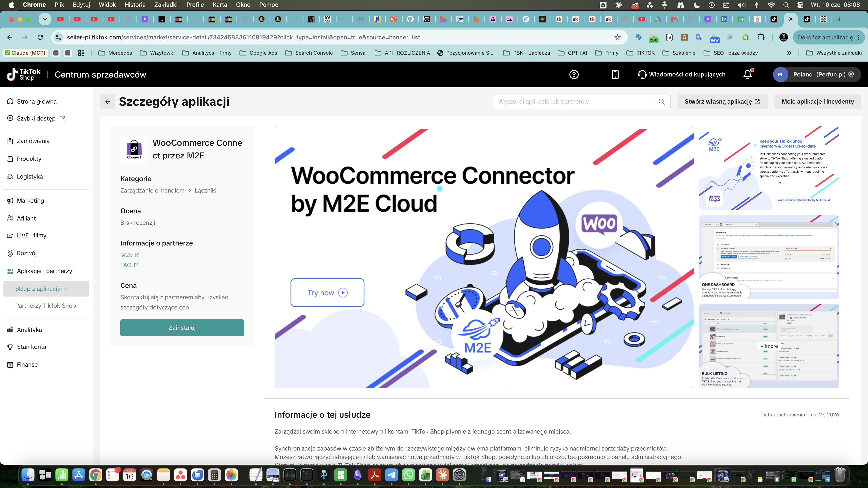Open Logistyka in the sidebar
868x488 pixels.
pos(30,176)
